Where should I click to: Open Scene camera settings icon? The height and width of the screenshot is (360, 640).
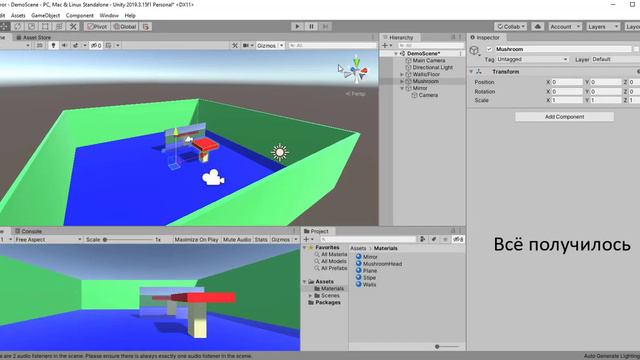[x=246, y=45]
